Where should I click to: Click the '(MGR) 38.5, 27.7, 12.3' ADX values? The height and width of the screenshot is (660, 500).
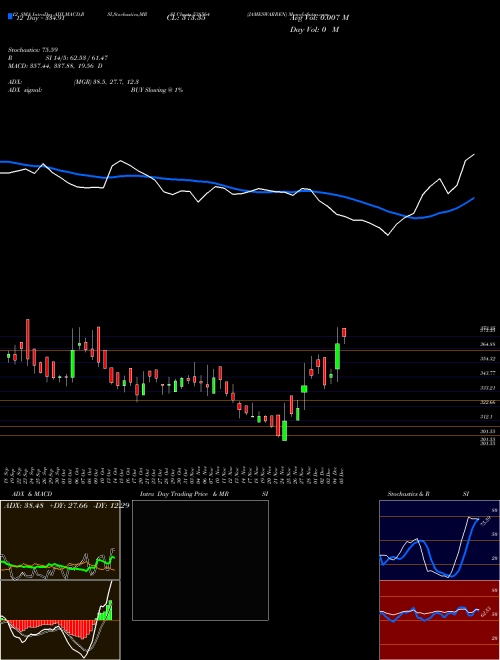pos(106,82)
